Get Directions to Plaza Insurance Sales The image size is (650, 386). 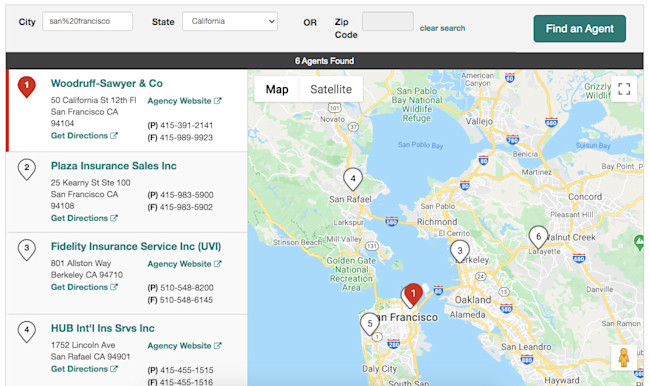pos(84,218)
